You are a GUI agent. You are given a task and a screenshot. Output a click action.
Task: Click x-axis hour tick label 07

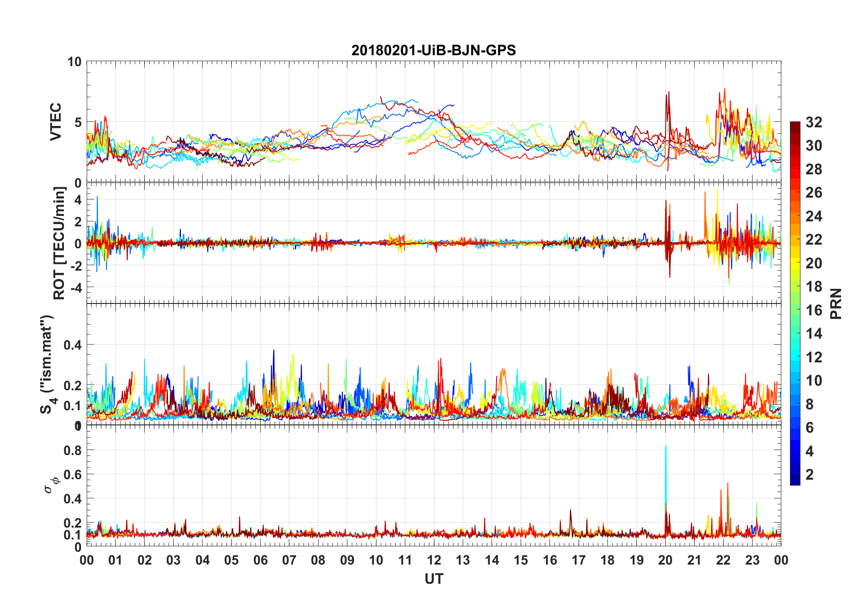(289, 560)
